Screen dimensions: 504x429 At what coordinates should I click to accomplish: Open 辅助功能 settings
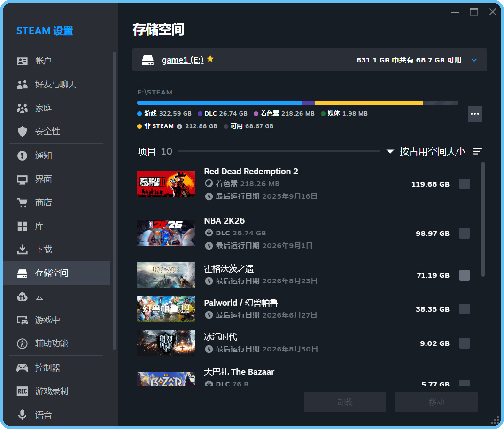pyautogui.click(x=56, y=343)
